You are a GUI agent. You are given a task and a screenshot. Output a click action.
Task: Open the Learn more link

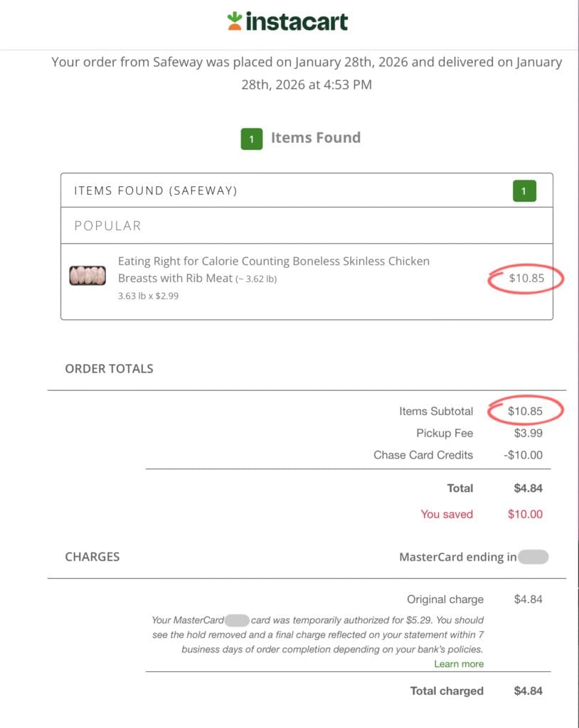[x=459, y=664]
